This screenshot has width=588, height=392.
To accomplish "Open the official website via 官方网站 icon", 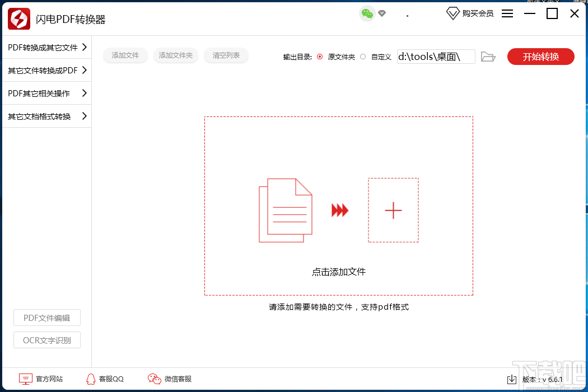I will [26, 379].
